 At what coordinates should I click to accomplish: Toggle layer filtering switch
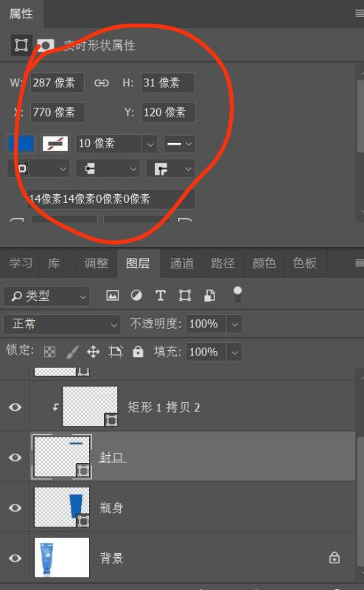(x=237, y=294)
